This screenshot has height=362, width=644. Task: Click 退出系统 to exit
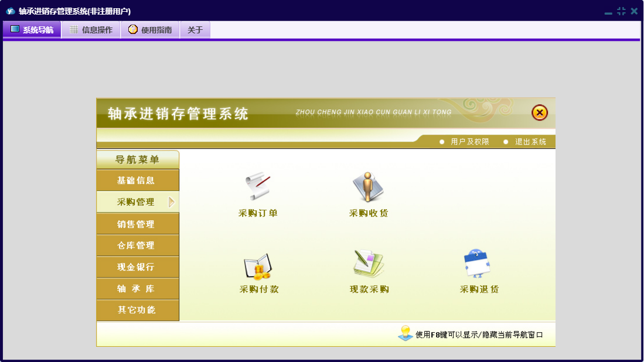530,142
